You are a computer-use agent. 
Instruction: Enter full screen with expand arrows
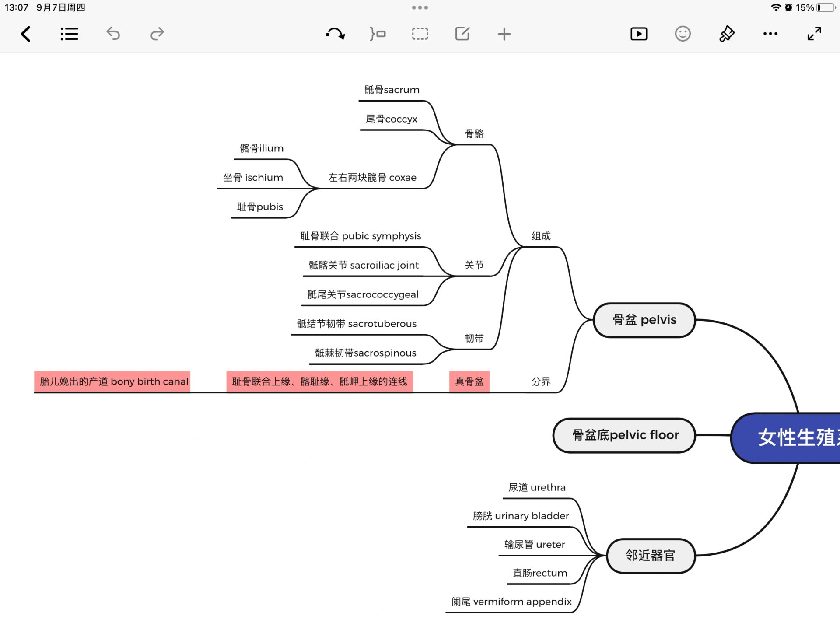[814, 34]
